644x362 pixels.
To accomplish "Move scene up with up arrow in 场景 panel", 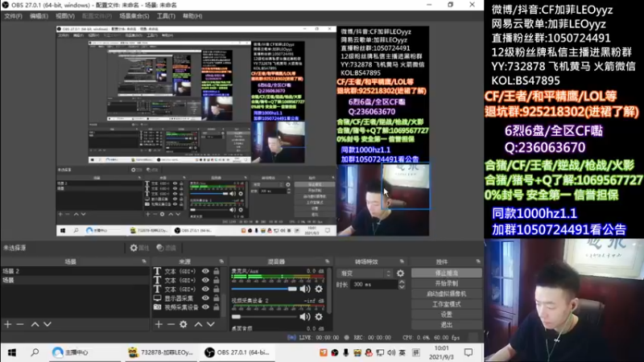I will 35,324.
